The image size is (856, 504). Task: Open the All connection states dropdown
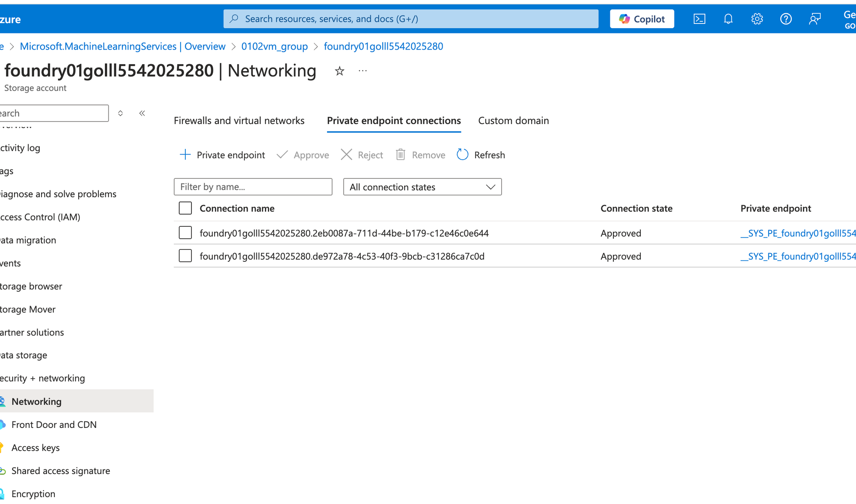click(422, 187)
